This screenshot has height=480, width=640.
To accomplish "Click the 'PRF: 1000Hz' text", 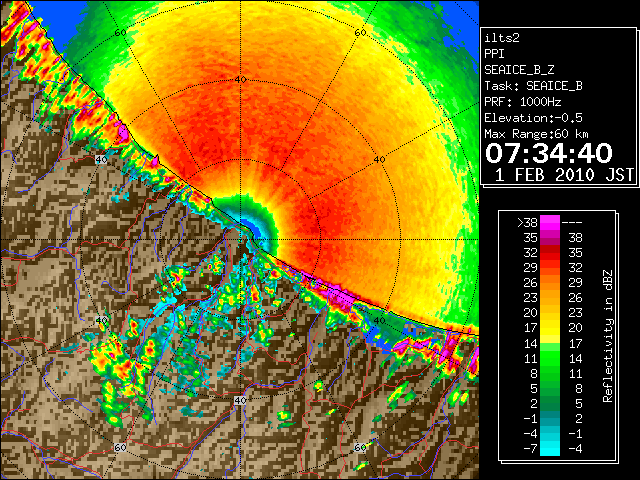I will pyautogui.click(x=523, y=102).
